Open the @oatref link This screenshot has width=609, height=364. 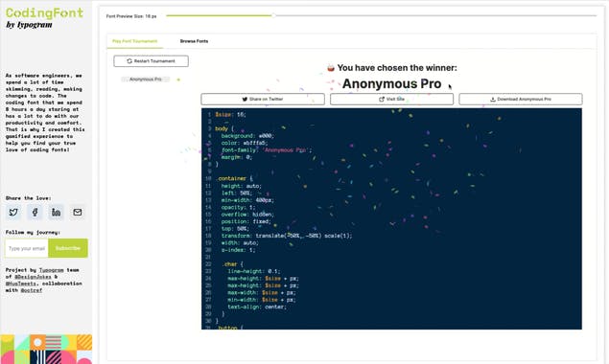(32, 290)
